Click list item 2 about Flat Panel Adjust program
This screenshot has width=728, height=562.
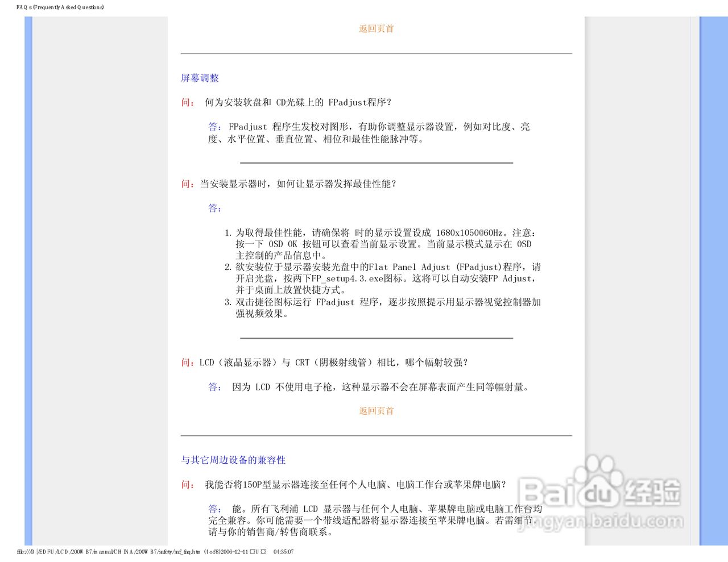pyautogui.click(x=388, y=278)
